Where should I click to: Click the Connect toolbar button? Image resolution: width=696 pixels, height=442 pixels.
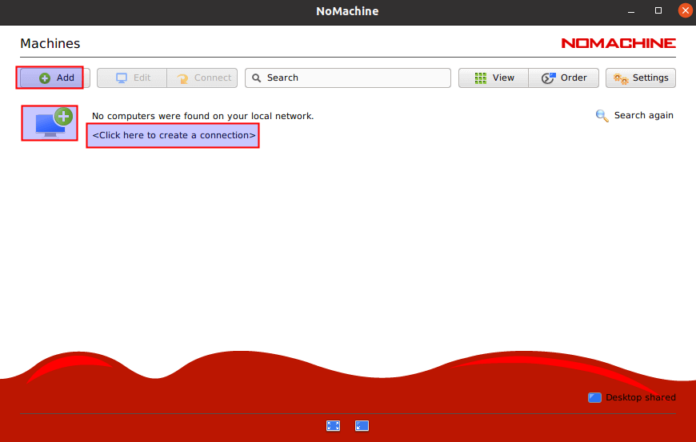[x=202, y=78]
